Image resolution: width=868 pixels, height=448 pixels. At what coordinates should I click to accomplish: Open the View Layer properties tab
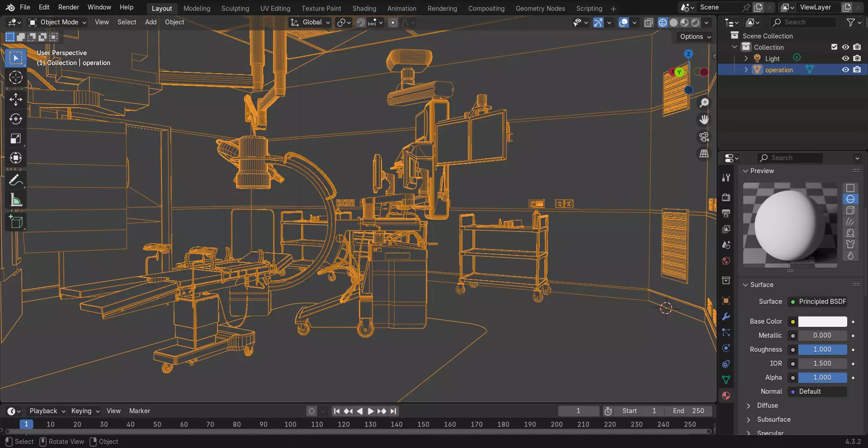coord(726,229)
